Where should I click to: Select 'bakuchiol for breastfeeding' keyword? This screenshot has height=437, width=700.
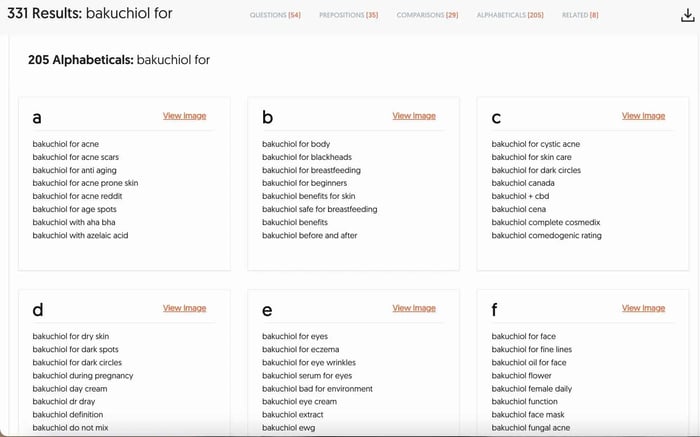(x=311, y=170)
